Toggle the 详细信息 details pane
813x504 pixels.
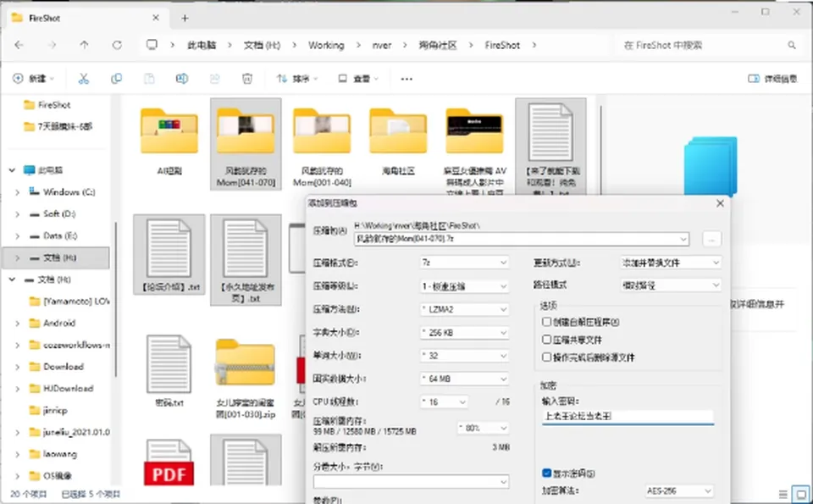(x=772, y=79)
